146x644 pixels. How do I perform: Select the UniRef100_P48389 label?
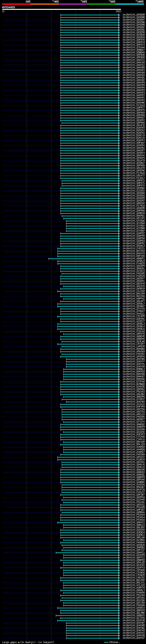coord(134,454)
